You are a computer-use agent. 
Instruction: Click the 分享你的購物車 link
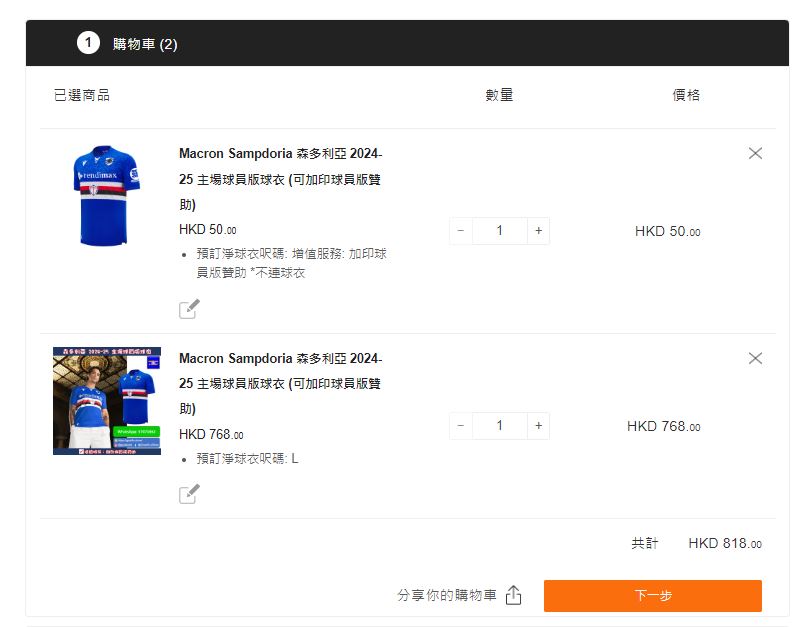pos(447,595)
